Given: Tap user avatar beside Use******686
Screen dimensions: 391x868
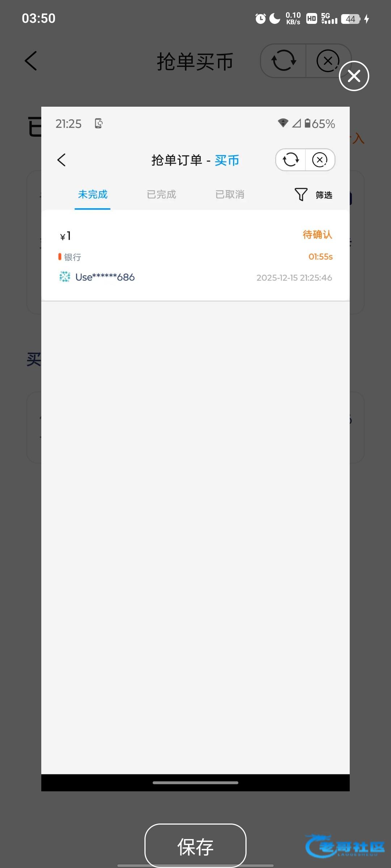Looking at the screenshot, I should [65, 277].
